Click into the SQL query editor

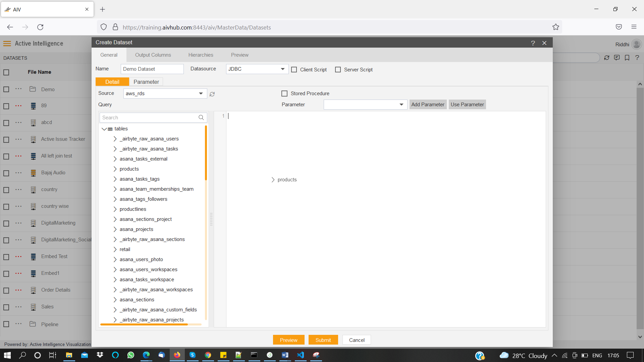coord(386,219)
